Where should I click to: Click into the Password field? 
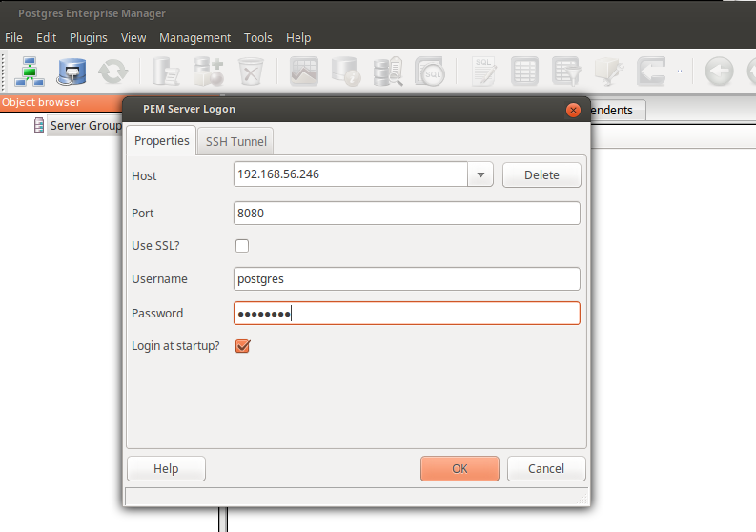[x=406, y=314]
